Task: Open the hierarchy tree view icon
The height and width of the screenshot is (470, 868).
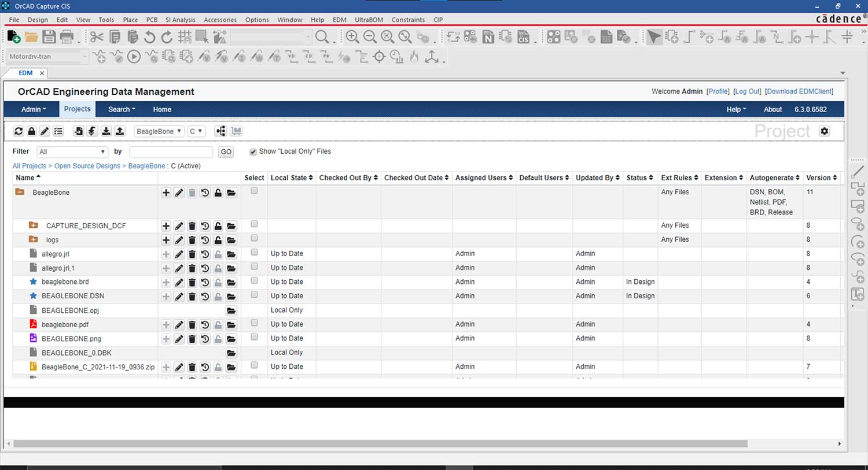Action: 220,131
